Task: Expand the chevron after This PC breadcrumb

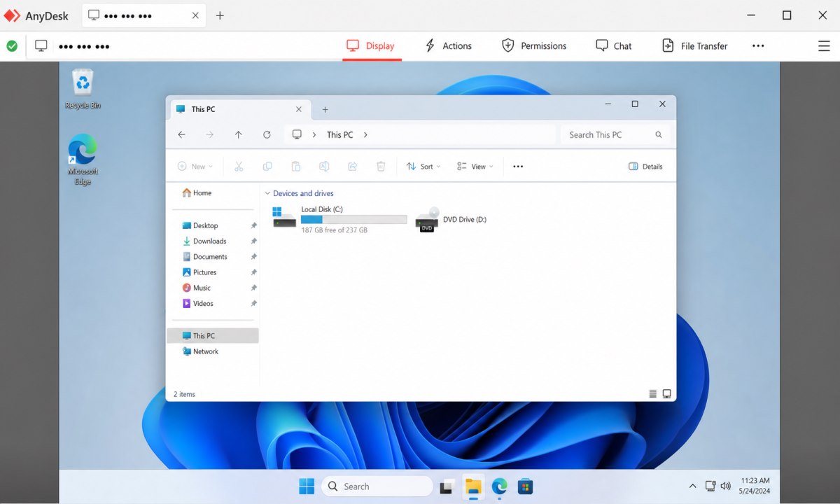Action: pyautogui.click(x=365, y=134)
